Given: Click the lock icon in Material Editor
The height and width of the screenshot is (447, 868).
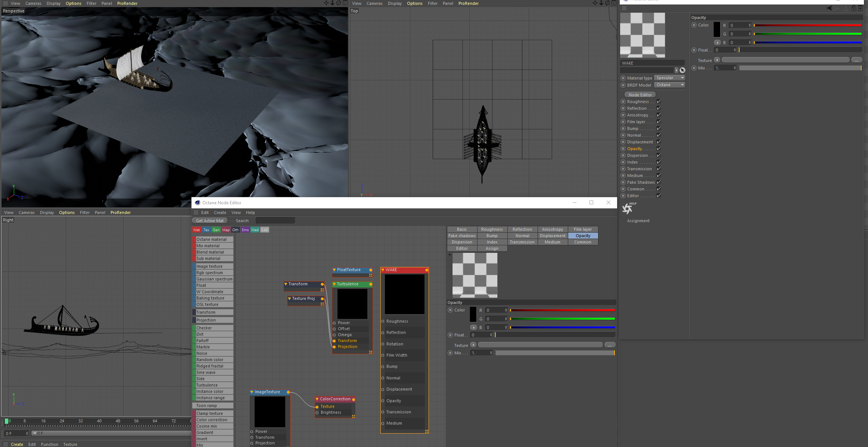Looking at the screenshot, I should 853,8.
